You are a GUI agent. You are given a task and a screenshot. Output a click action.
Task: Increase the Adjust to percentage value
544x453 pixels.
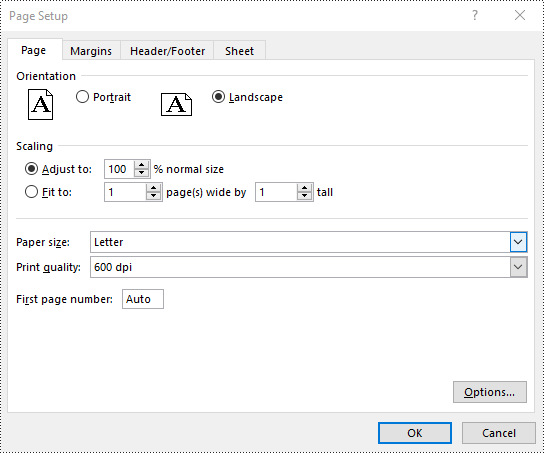point(142,165)
